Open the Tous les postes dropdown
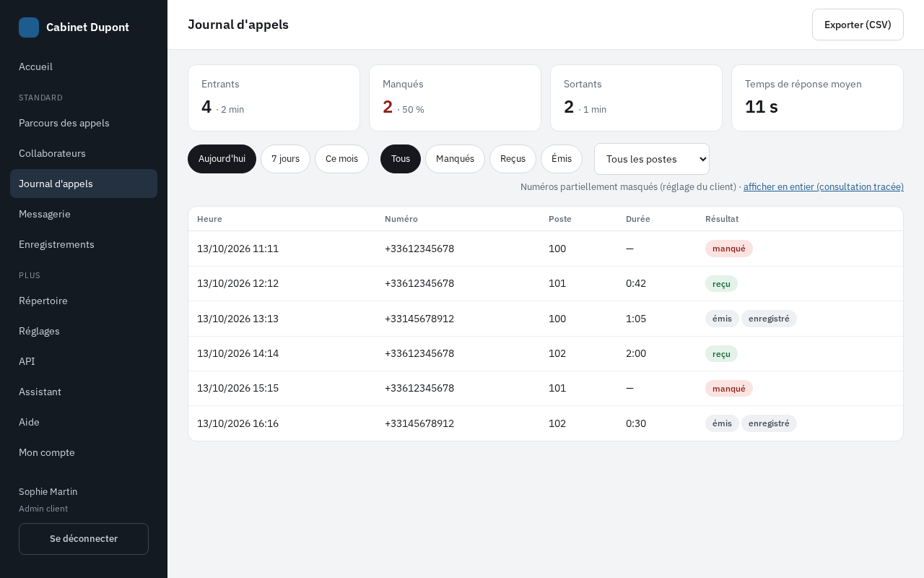The image size is (924, 578). [x=652, y=159]
